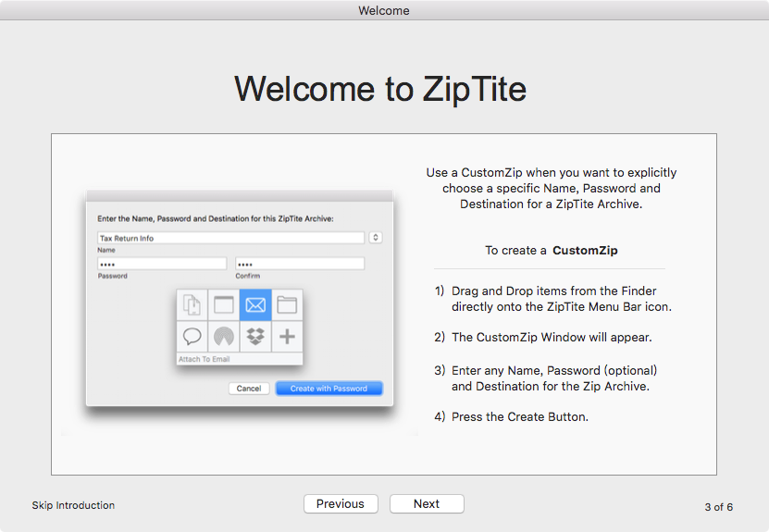The width and height of the screenshot is (769, 532).
Task: Click Cancel in the CustomZip dialog
Action: (x=249, y=389)
